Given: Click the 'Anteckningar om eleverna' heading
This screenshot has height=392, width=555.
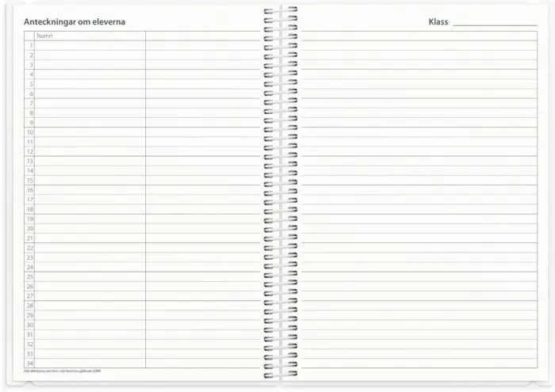Looking at the screenshot, I should click(75, 22).
